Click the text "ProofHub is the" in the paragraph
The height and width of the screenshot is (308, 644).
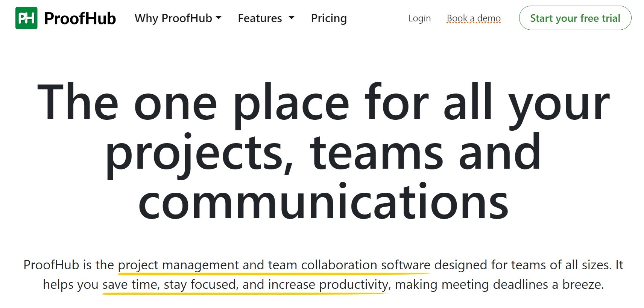(68, 265)
